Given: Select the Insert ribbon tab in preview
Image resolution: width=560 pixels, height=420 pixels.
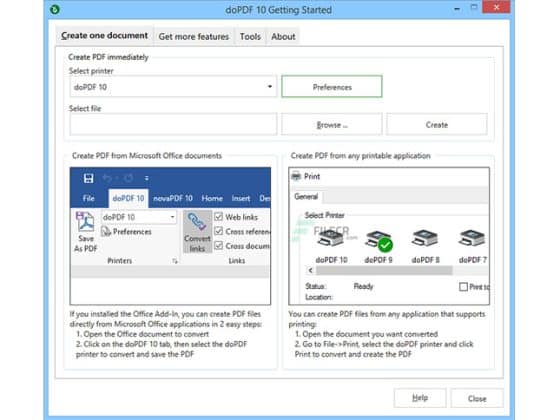Looking at the screenshot, I should (241, 198).
